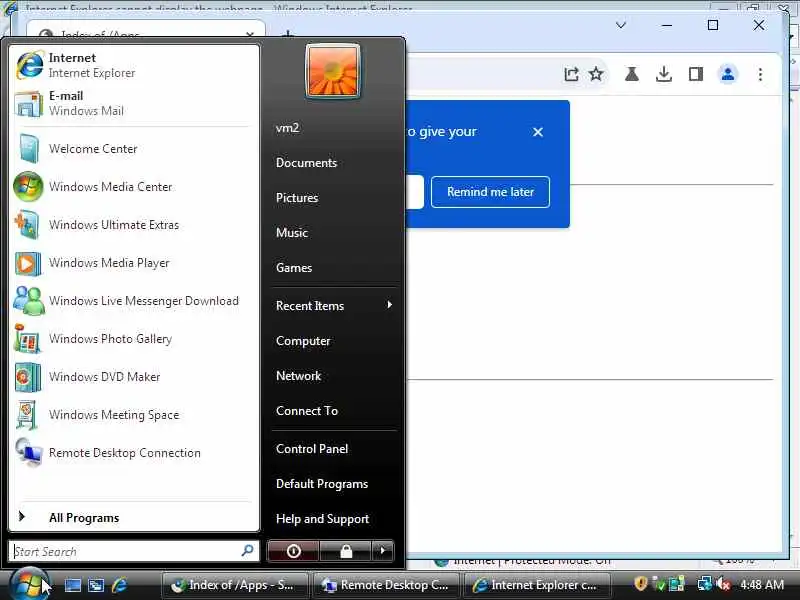Click the search magnifier icon

click(x=247, y=551)
